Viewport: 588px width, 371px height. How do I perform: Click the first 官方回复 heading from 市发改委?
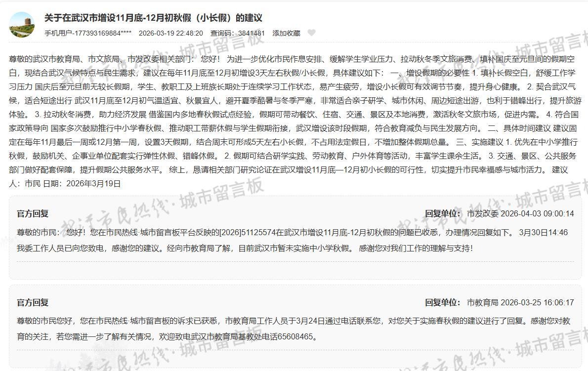pyautogui.click(x=33, y=213)
